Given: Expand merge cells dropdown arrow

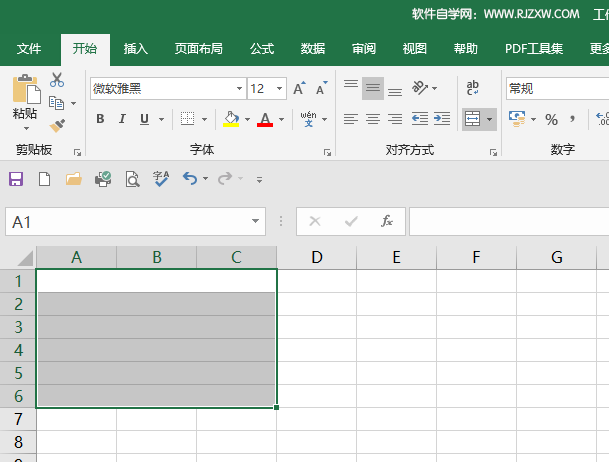Looking at the screenshot, I should tap(490, 119).
